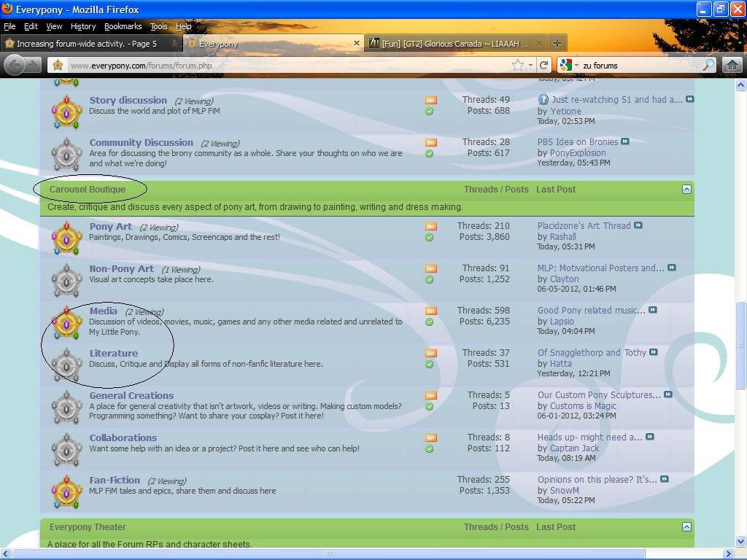This screenshot has height=560, width=747.
Task: Click the search magnifier icon in search box
Action: [x=708, y=65]
